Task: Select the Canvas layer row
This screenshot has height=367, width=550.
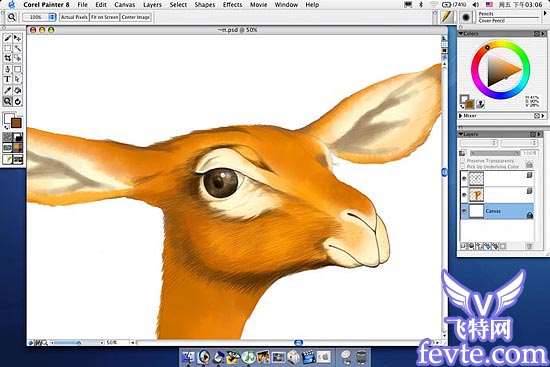Action: [497, 211]
